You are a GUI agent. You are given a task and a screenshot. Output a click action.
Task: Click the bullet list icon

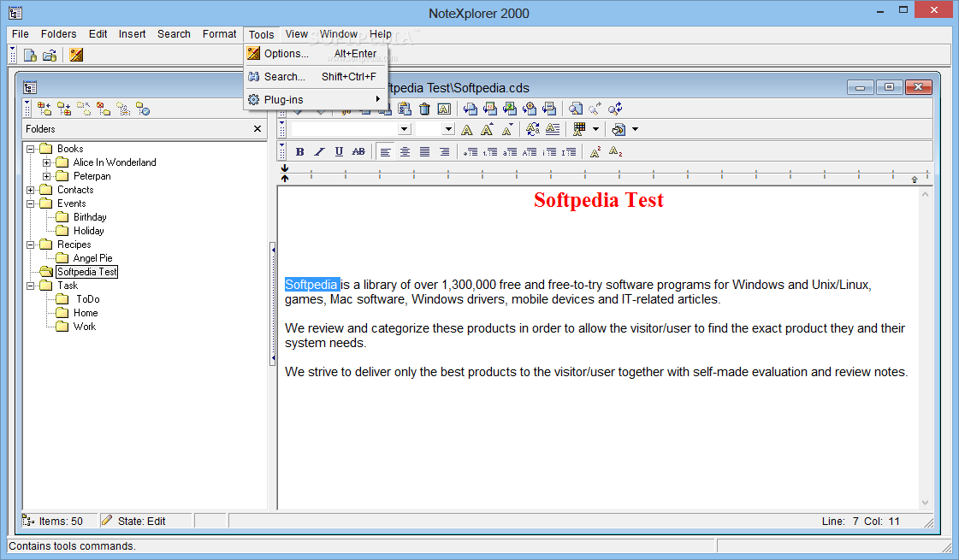[x=470, y=151]
